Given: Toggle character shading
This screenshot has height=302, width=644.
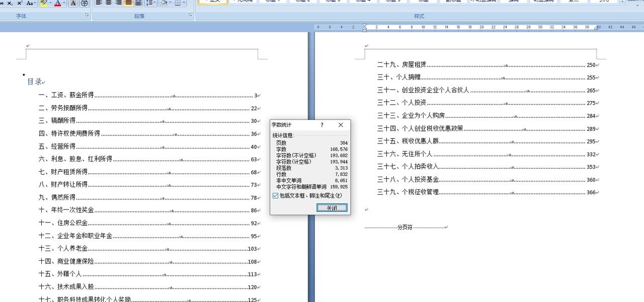Looking at the screenshot, I should (73, 3).
